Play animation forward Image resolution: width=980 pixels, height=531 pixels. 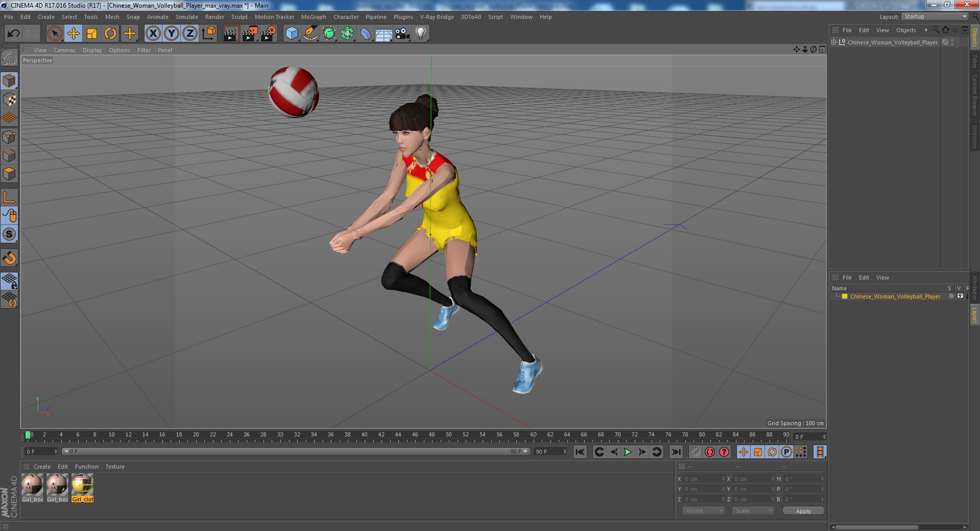628,452
